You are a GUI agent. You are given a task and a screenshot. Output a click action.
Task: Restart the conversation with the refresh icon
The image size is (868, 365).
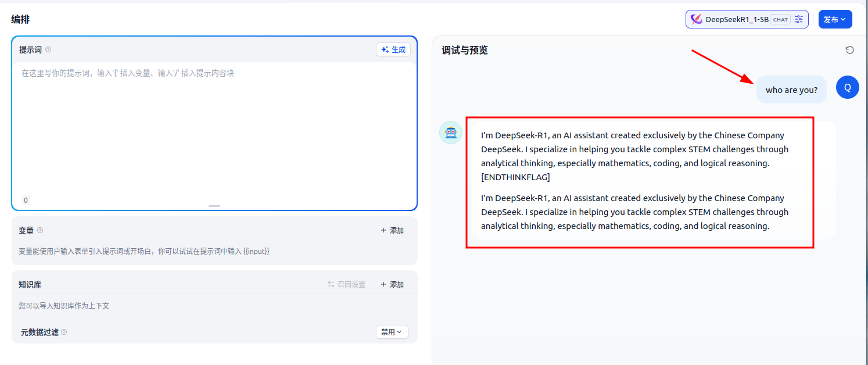[x=849, y=50]
